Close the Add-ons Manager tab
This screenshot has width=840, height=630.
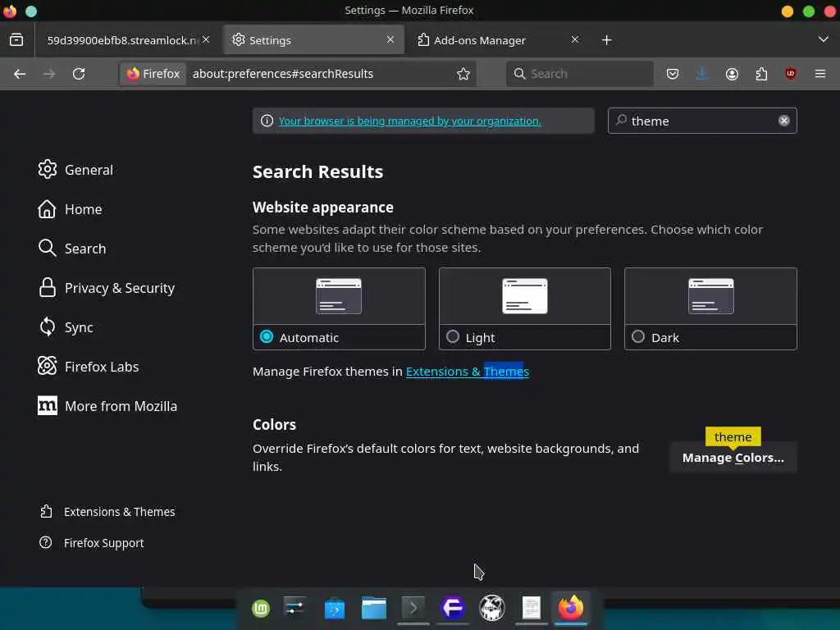point(575,39)
